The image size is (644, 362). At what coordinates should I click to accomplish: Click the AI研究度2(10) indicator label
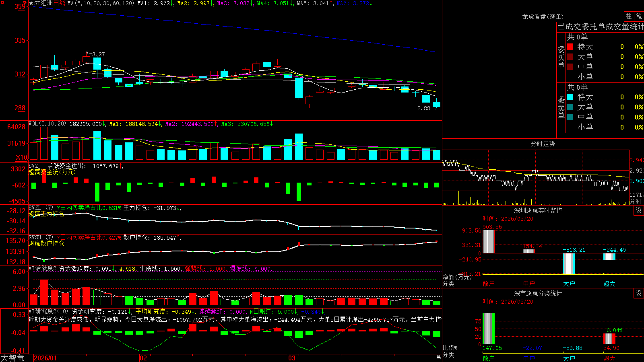[x=49, y=311]
